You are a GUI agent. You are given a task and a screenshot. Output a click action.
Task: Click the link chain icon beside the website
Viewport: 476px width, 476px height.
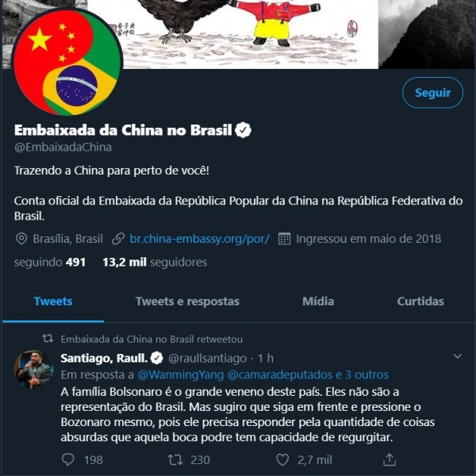(118, 239)
